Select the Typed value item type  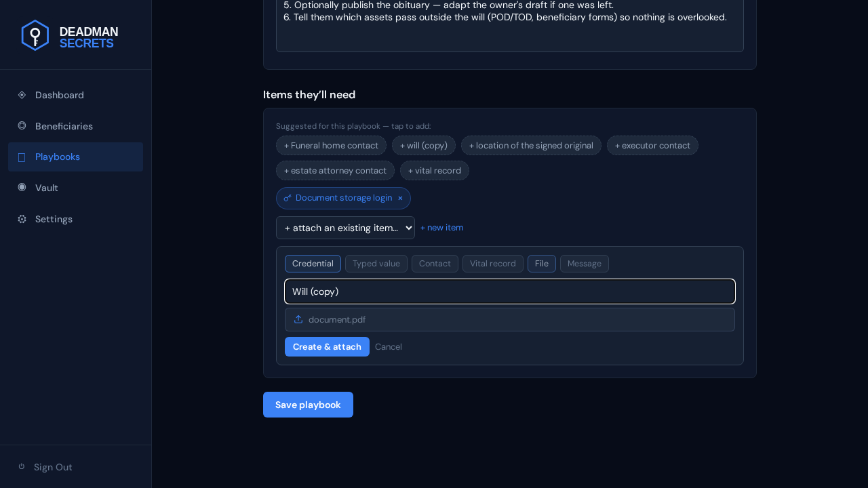point(376,264)
